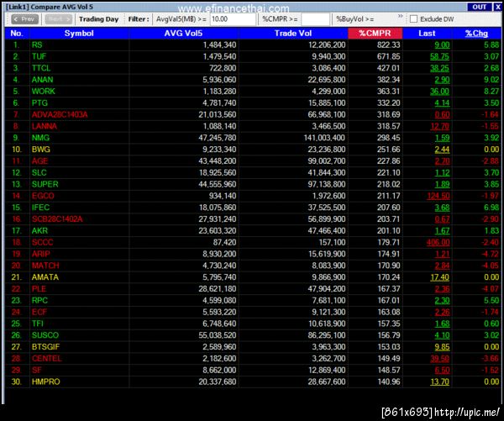Select the LANNA symbol
Screen dimensions: 504x421
coord(45,126)
